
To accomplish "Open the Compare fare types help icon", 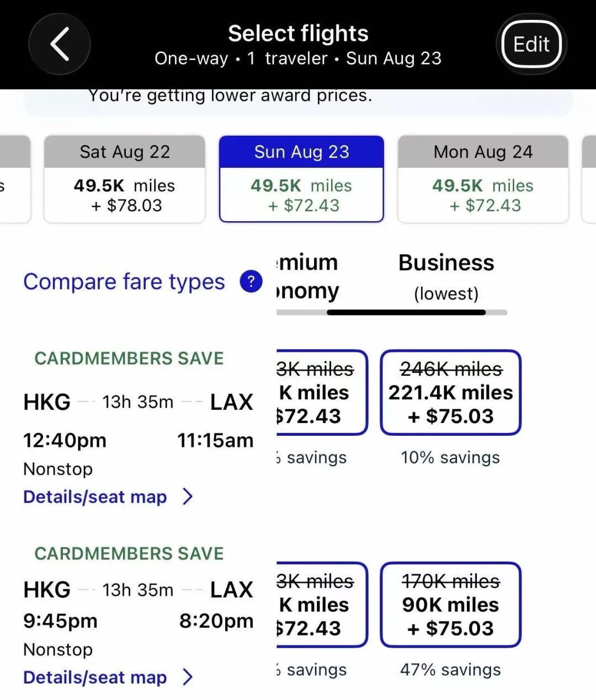I will [x=251, y=281].
